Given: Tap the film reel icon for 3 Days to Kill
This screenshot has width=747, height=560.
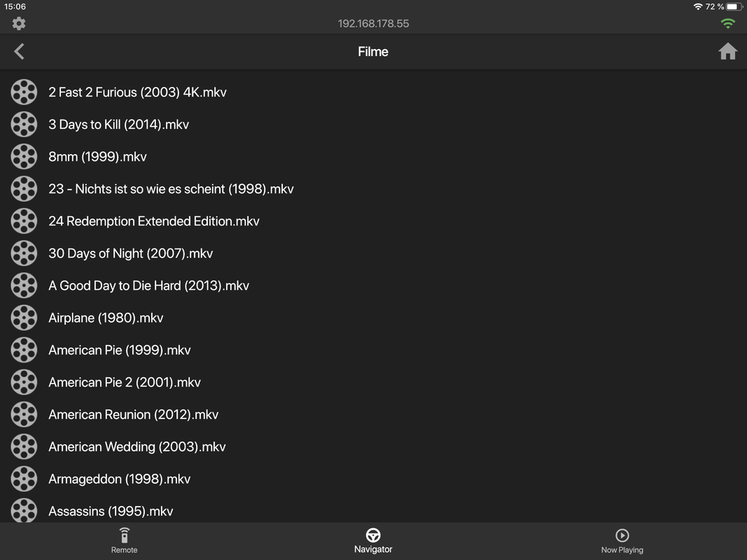Looking at the screenshot, I should coord(24,125).
